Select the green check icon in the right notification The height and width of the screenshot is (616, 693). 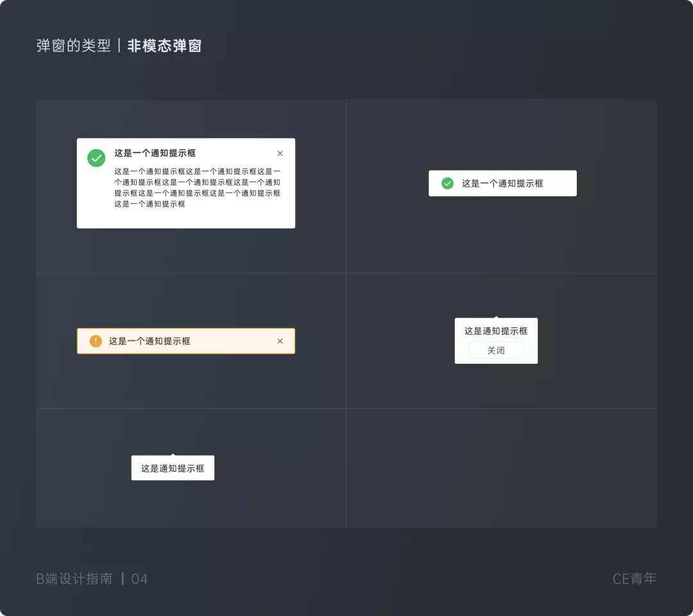pos(448,183)
